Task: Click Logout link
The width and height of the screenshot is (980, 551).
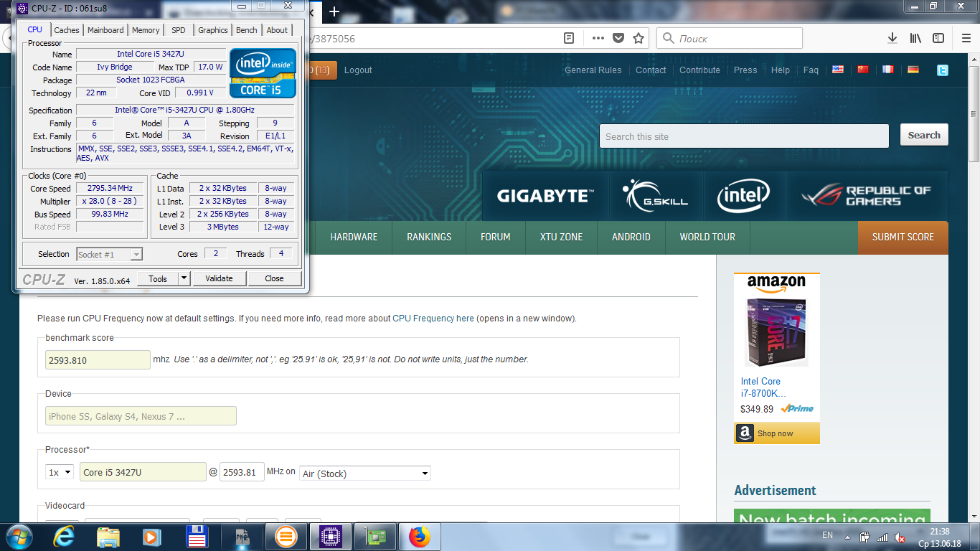Action: tap(358, 70)
